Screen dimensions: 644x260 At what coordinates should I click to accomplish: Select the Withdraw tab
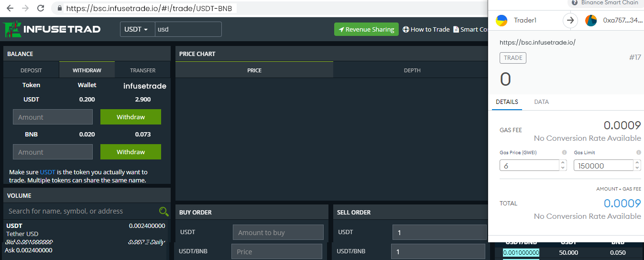point(87,70)
